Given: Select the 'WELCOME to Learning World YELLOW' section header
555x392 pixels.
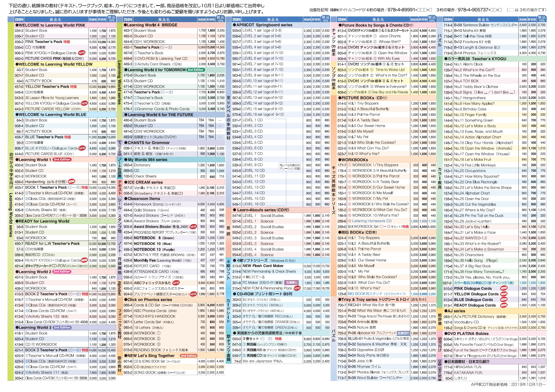Looking at the screenshot, I should coord(65,64).
